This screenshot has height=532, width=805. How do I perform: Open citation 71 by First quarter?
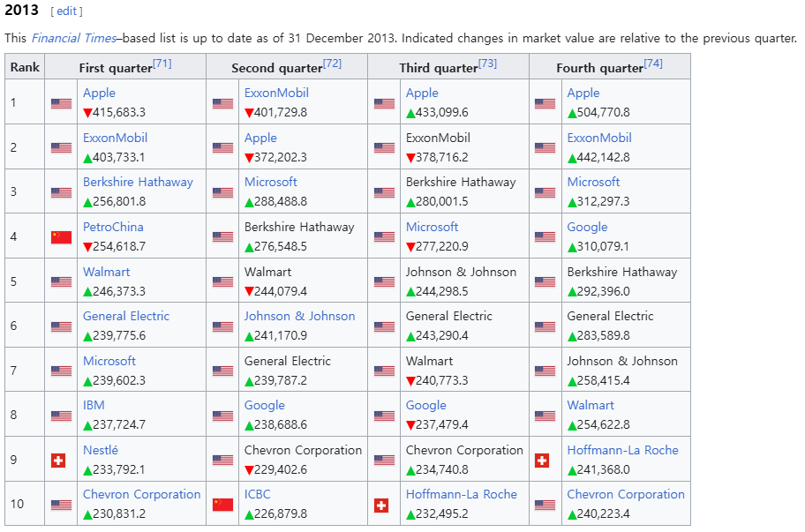pos(162,64)
